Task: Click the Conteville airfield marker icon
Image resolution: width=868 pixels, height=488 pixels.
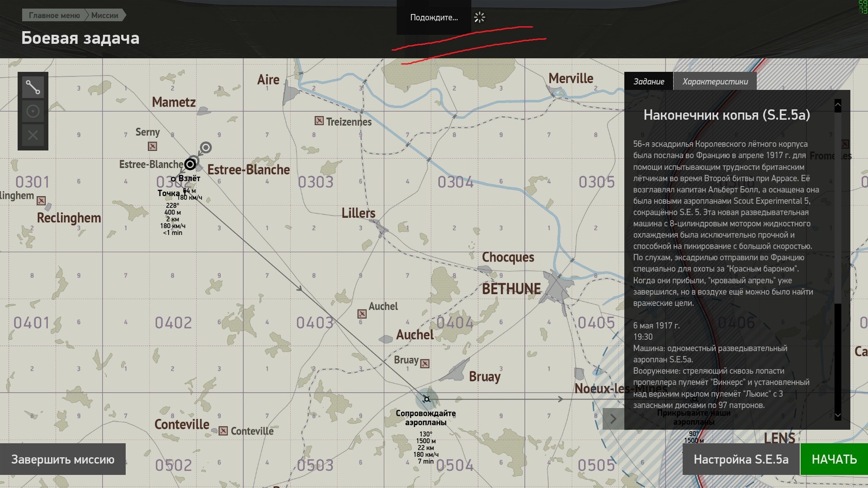Action: pyautogui.click(x=223, y=431)
